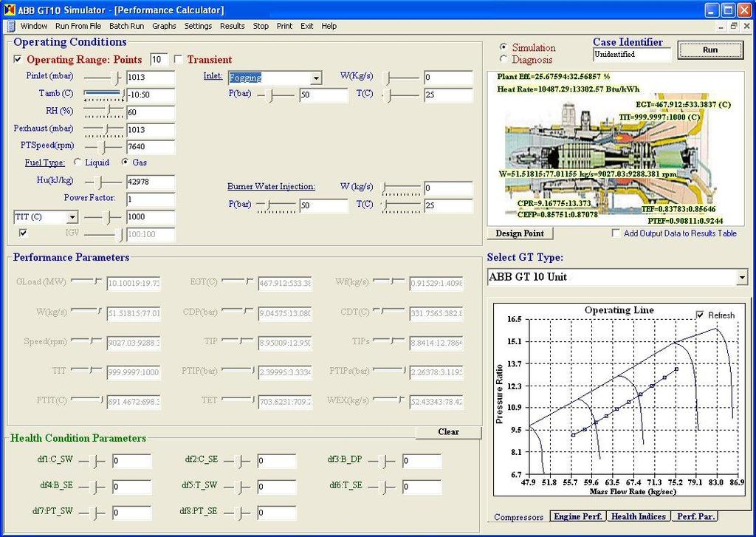Viewport: 756px width, 537px height.
Task: Open the Help menu
Action: point(329,26)
